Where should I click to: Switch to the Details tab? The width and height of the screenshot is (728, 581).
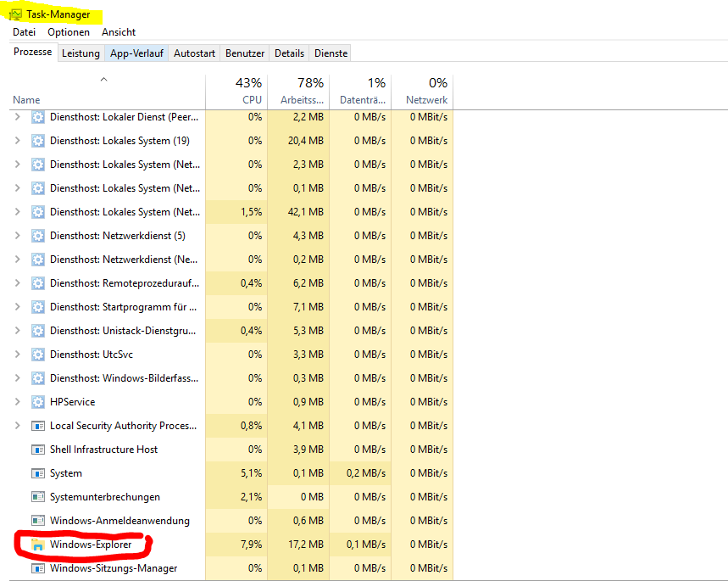click(x=289, y=53)
